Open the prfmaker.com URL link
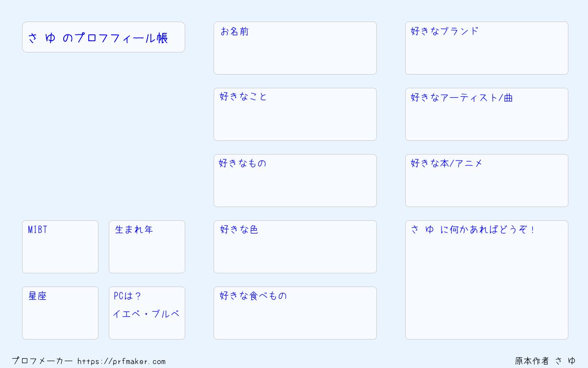Screen dimensions: 588x368 coord(122,361)
